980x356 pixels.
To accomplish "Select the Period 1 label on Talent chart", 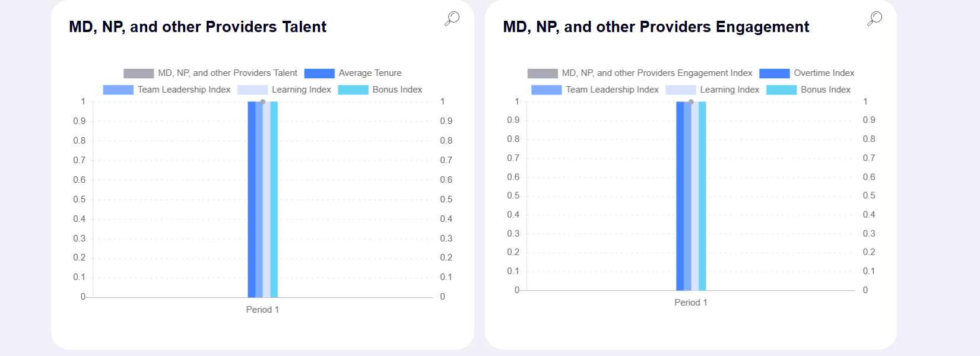I will [x=262, y=309].
